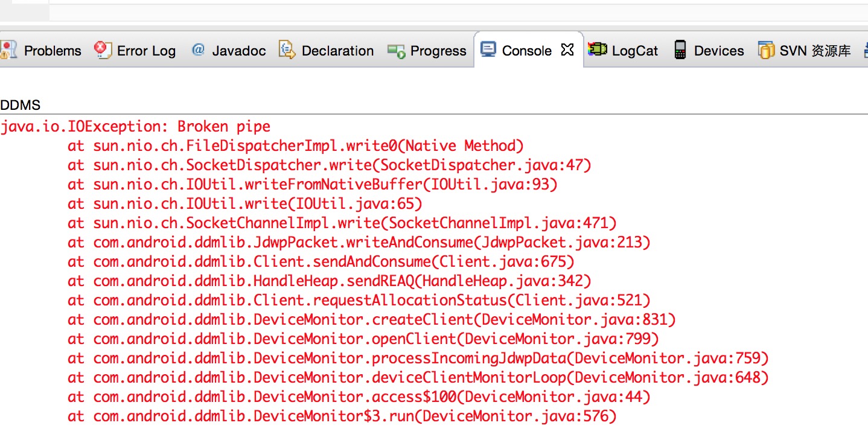Select the Console tab
Image resolution: width=868 pixels, height=443 pixels.
point(526,51)
